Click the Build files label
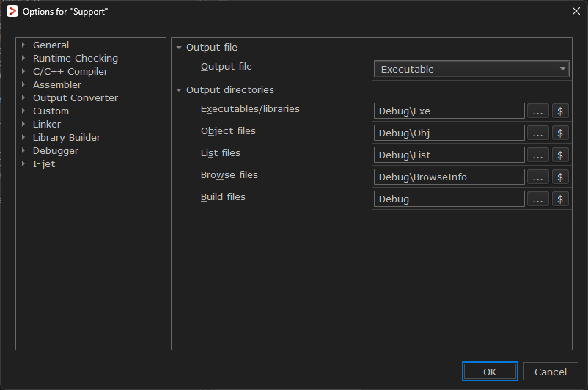Screen dimensions: 588x390 point(223,197)
